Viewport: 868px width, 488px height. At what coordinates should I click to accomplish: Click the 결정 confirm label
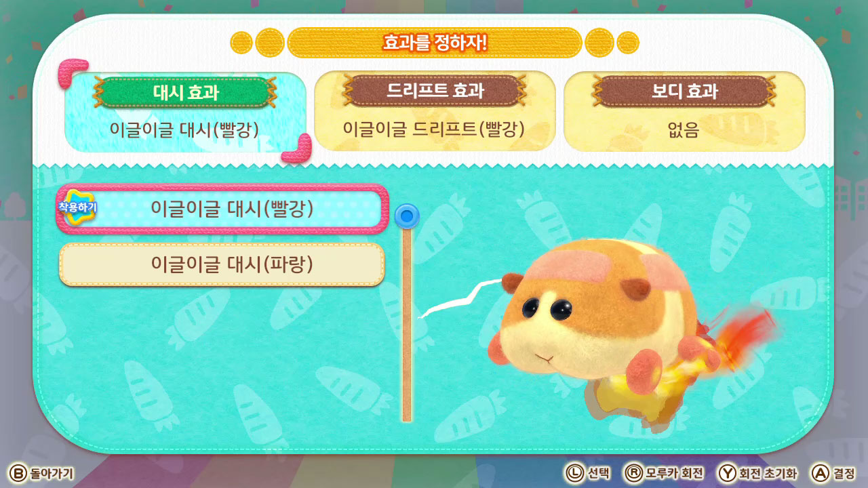coord(845,473)
